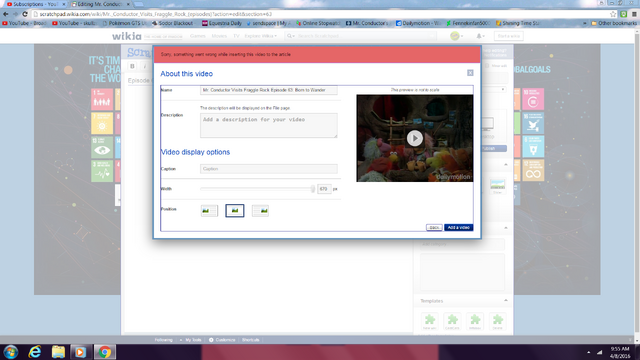Viewport: 640px width, 360px height.
Task: Click the browser address bar
Action: click(x=318, y=14)
